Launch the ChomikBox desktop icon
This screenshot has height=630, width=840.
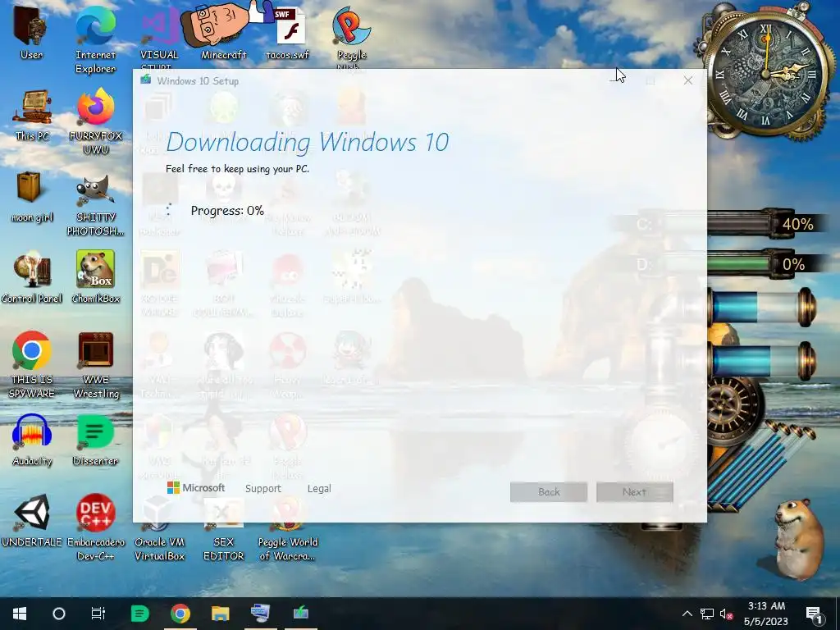(x=95, y=277)
